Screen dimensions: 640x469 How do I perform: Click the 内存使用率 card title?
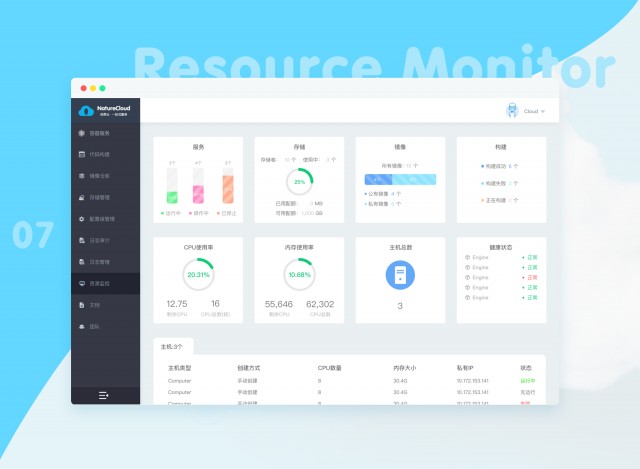(x=299, y=247)
